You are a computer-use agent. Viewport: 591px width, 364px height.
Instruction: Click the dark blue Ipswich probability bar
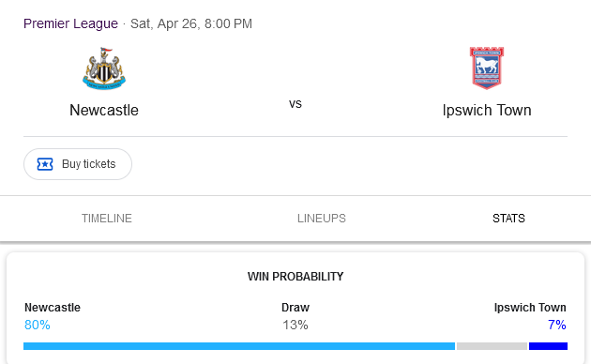click(548, 346)
